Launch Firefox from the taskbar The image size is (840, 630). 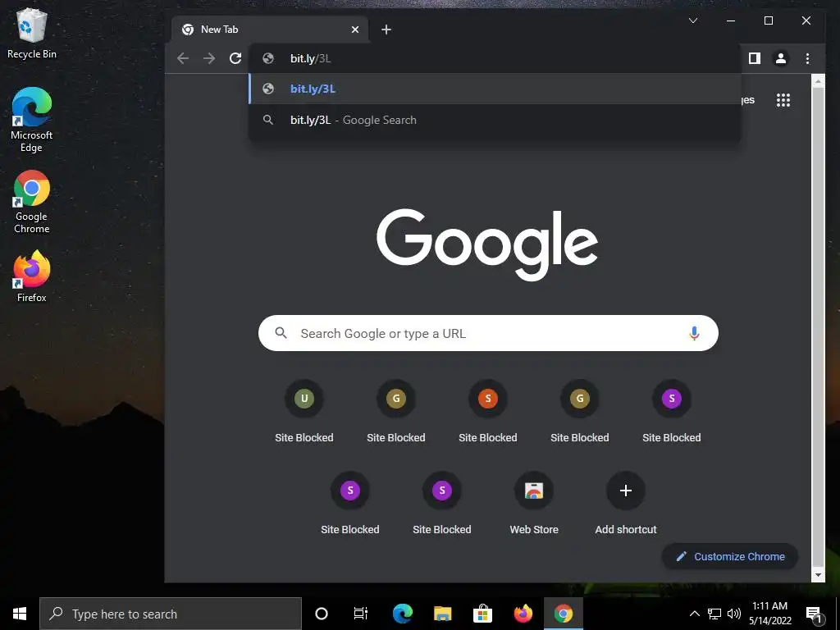(523, 614)
